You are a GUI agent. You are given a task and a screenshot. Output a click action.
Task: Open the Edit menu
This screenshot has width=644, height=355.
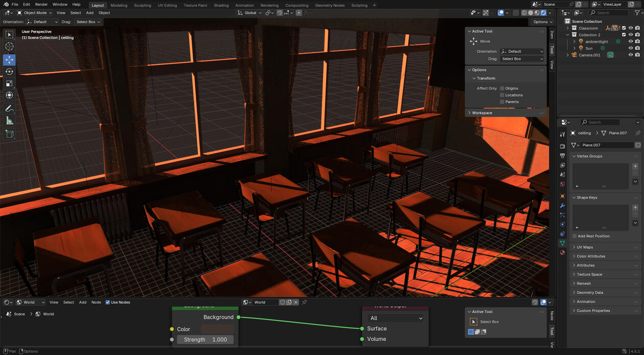27,5
